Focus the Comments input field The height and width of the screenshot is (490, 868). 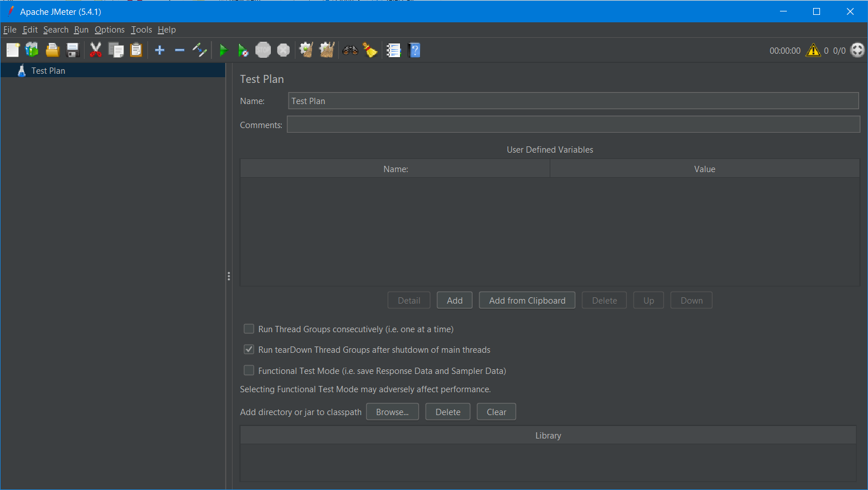(573, 124)
